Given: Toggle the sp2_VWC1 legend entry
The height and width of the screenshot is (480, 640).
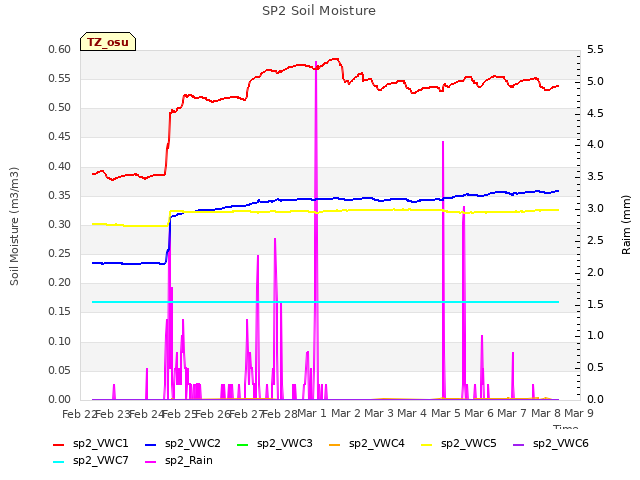Looking at the screenshot, I should (91, 444).
